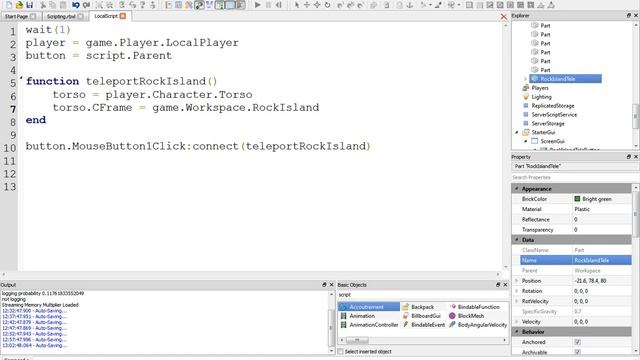The width and height of the screenshot is (640, 360).
Task: Click the Bright green BrickColor swatch
Action: (577, 199)
